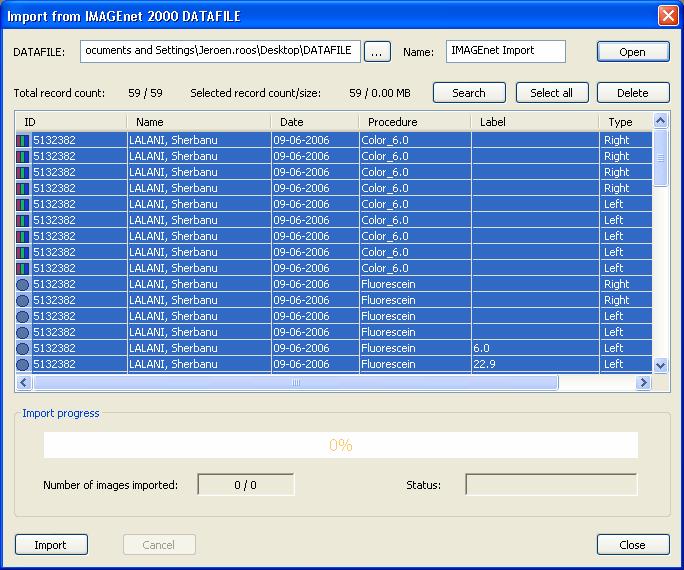Select the Label cell reading 6.0
This screenshot has width=684, height=570.
point(535,348)
